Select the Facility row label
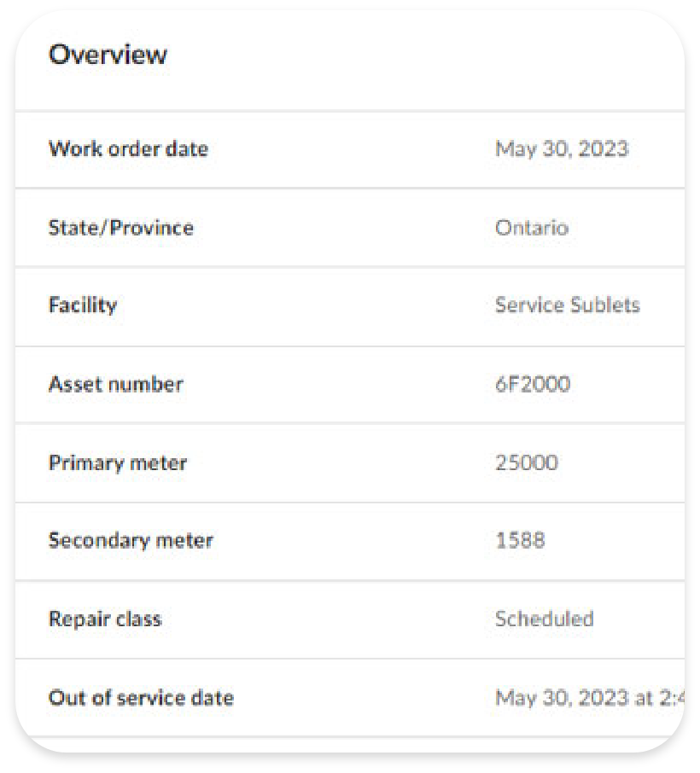700x773 pixels. coord(83,305)
